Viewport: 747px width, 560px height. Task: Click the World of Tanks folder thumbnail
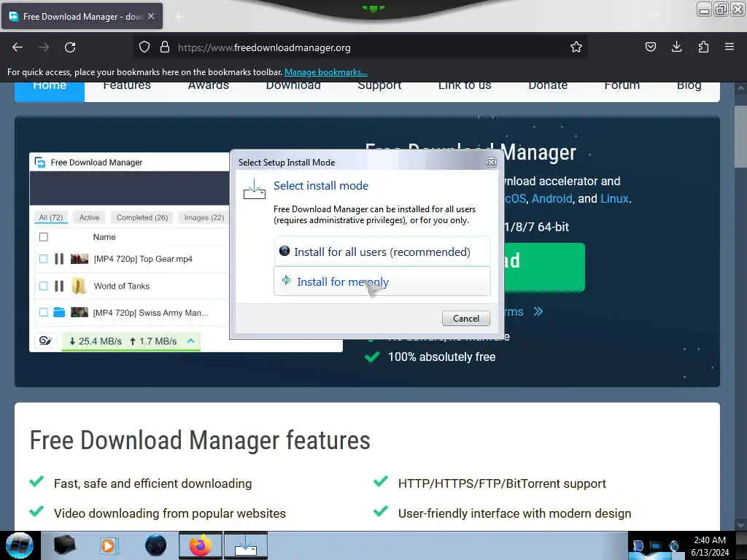pos(79,286)
